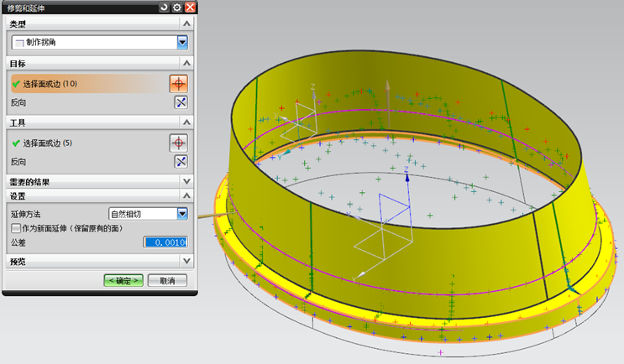Select the 选择面或边 (5) tool row

pyautogui.click(x=84, y=143)
